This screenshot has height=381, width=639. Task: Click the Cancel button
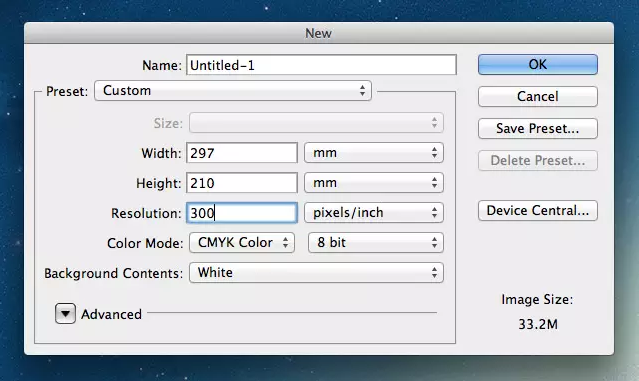coord(538,97)
